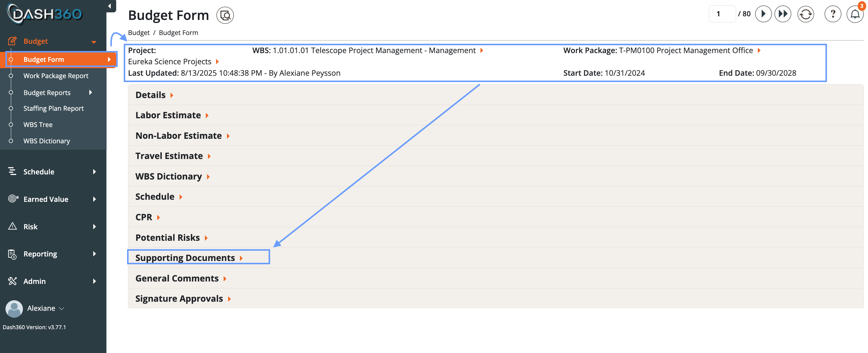Collapse sidebar with the top arrow
The width and height of the screenshot is (868, 353).
click(110, 6)
